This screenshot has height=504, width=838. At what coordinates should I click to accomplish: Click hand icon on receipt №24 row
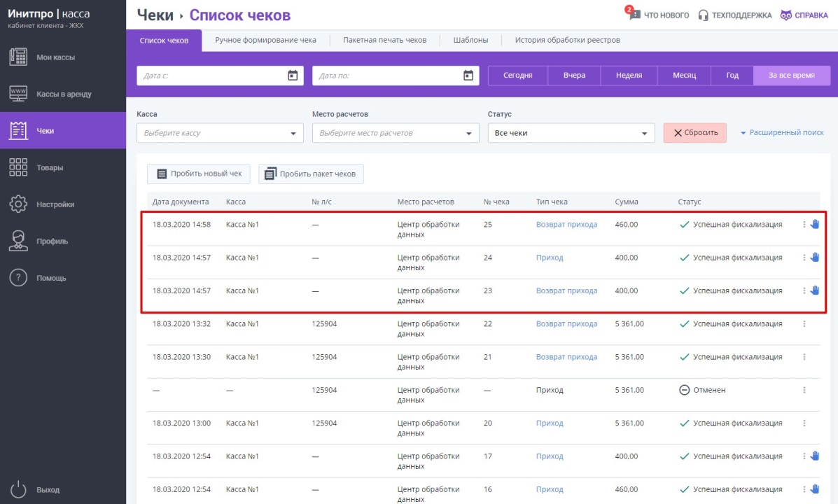[x=814, y=257]
